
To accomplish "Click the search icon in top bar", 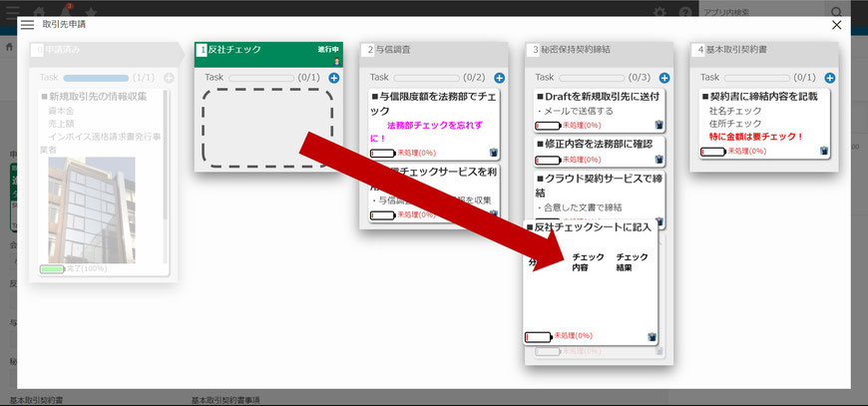I will click(835, 11).
